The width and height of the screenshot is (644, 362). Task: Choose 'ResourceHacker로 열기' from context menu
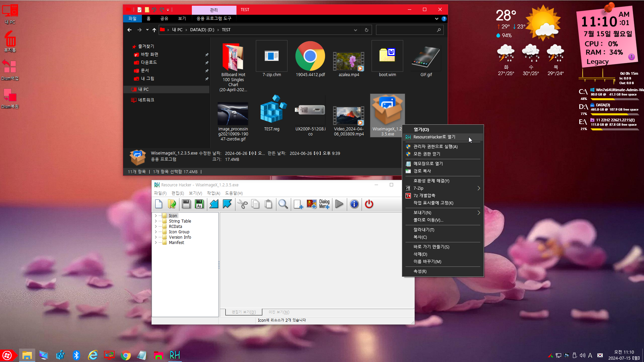(443, 137)
